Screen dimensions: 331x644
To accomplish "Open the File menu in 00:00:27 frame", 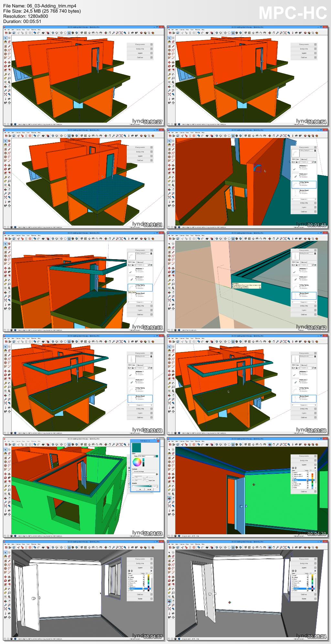I will click(5, 30).
